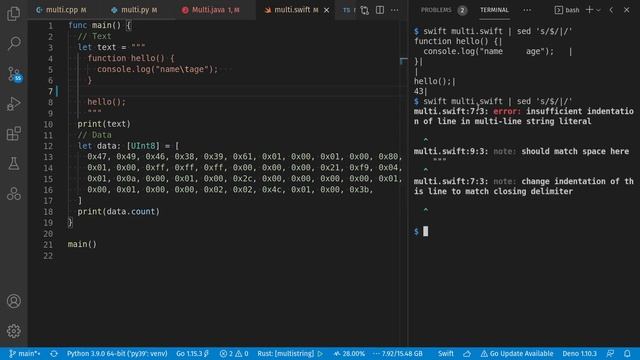Switch to the multi.cpp tab
Screen dimensions: 640x360
click(x=61, y=10)
